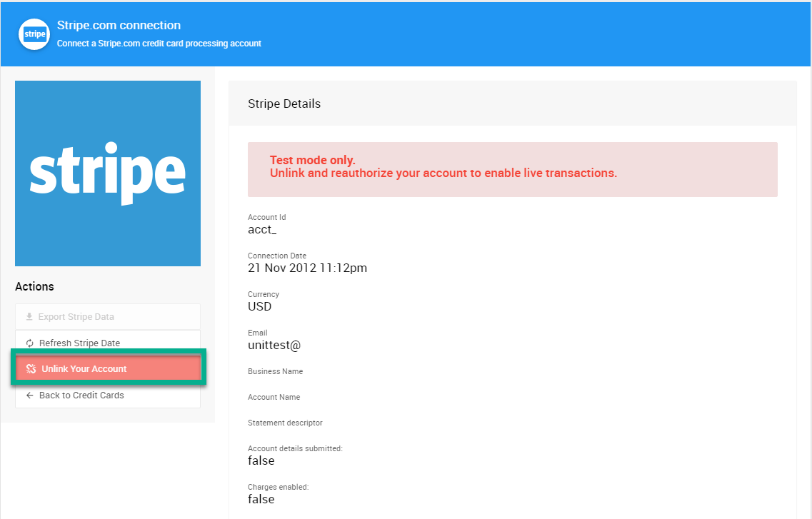The image size is (812, 519).
Task: Click the Stripe.com connection page title
Action: (119, 26)
